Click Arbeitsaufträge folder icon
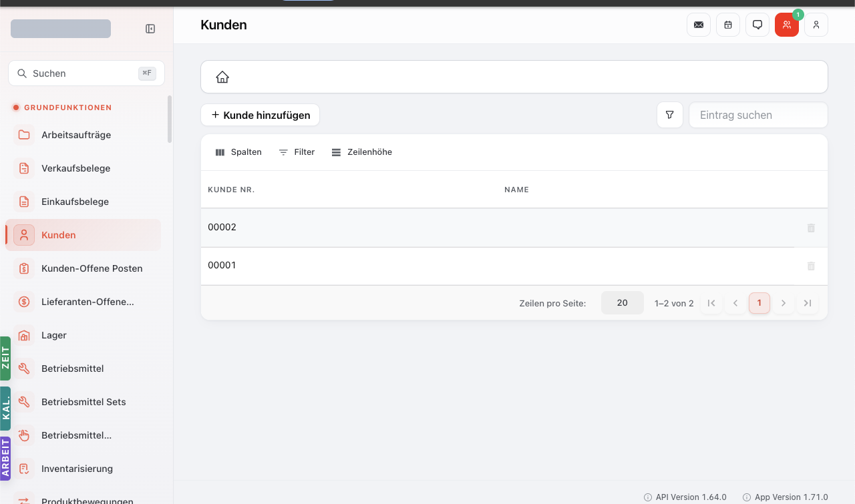Screen dimensions: 855x504 coord(24,135)
